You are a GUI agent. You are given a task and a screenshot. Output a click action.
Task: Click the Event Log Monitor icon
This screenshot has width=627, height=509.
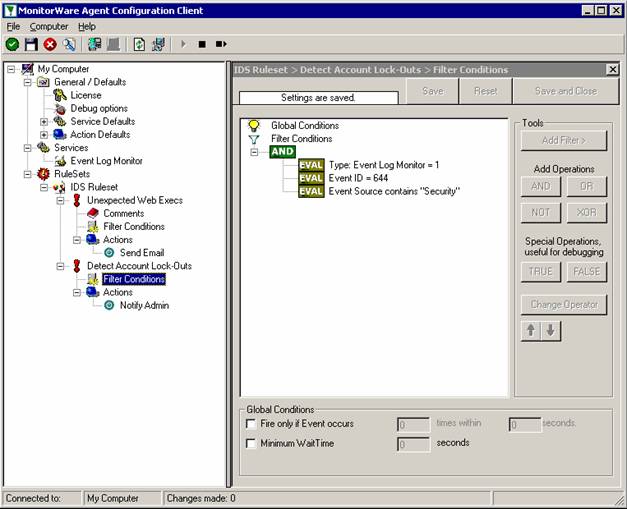click(x=60, y=161)
